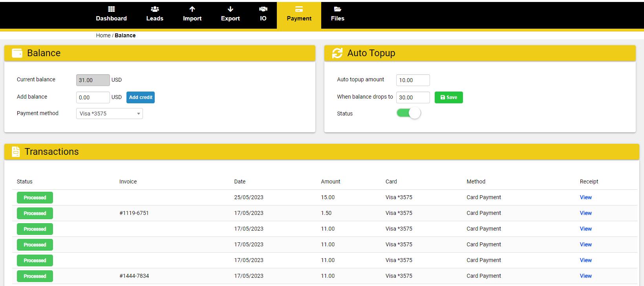Select the Payment menu label
Screen dimensions: 644x286
click(x=299, y=18)
